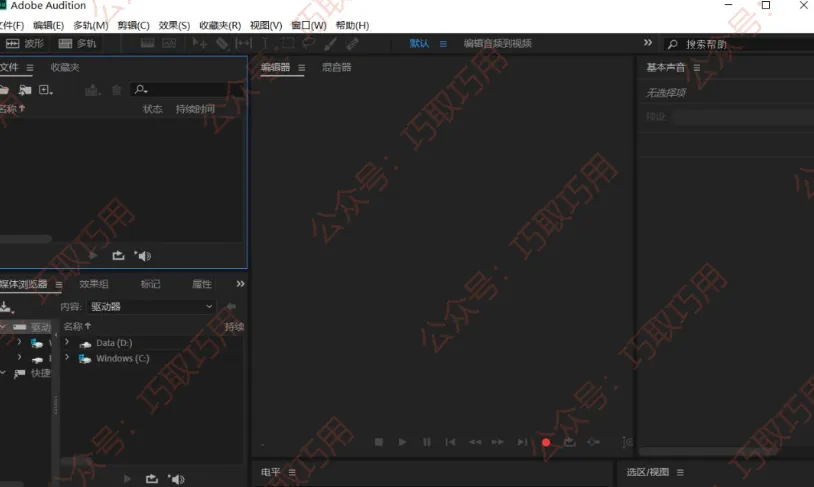This screenshot has height=487, width=814.
Task: Select the Paintbrush Selection tool
Action: pyautogui.click(x=330, y=44)
